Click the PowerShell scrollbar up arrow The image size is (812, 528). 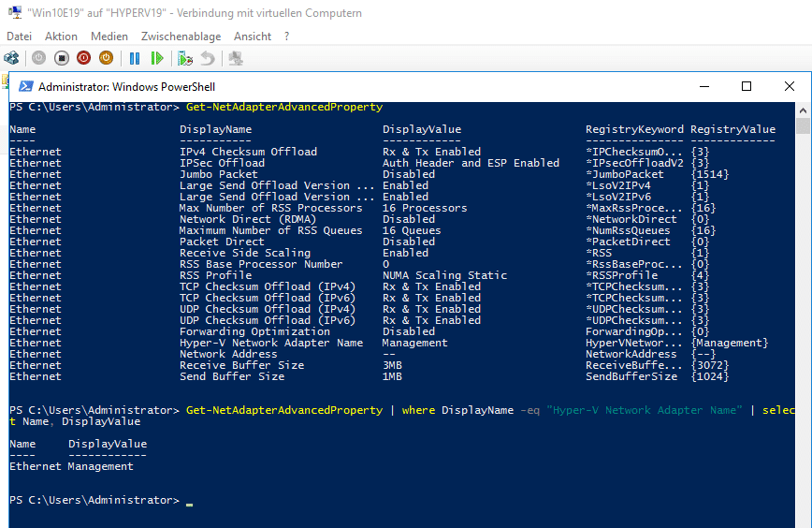[803, 110]
